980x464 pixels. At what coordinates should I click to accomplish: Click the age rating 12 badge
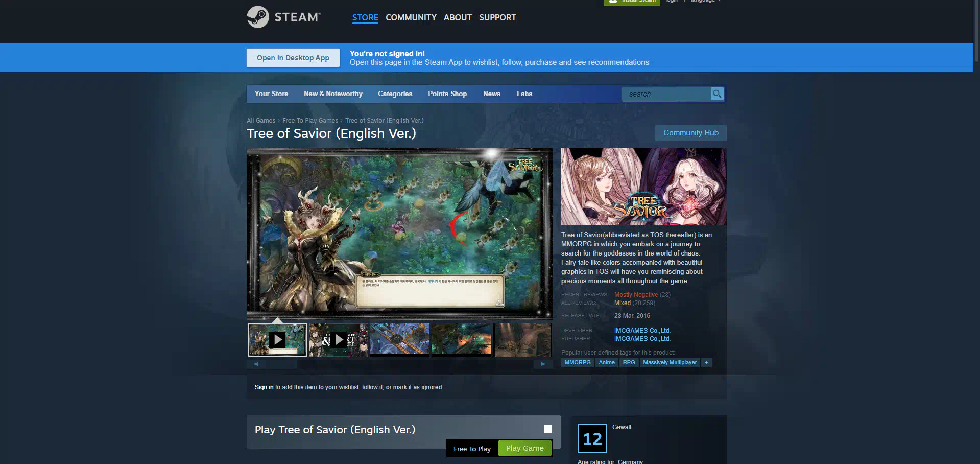tap(592, 438)
